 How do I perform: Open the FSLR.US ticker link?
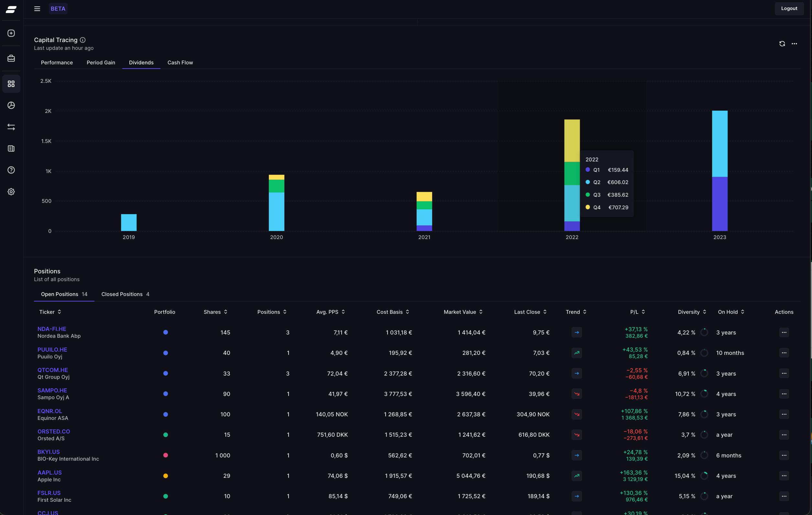coord(49,493)
